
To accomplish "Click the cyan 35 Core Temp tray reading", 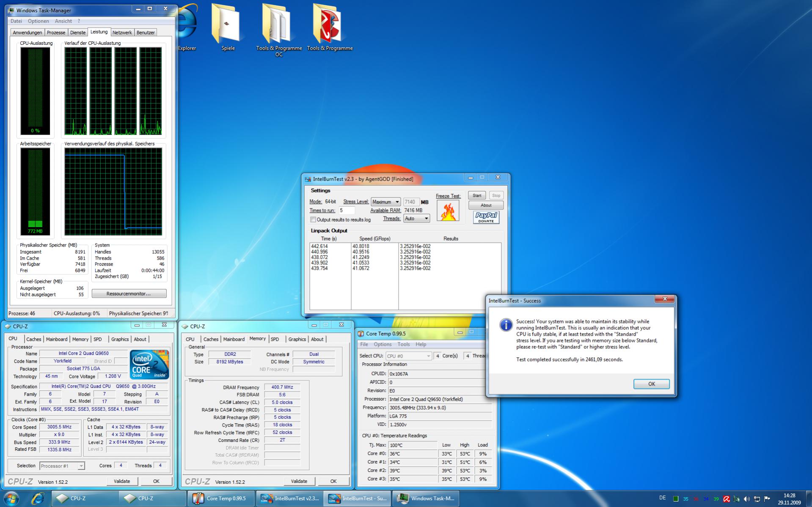I will coord(686,499).
